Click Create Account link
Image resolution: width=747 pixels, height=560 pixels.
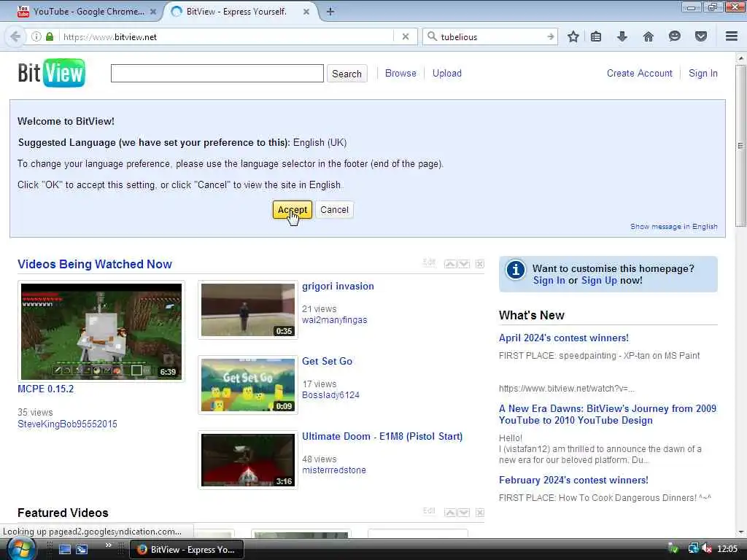639,74
